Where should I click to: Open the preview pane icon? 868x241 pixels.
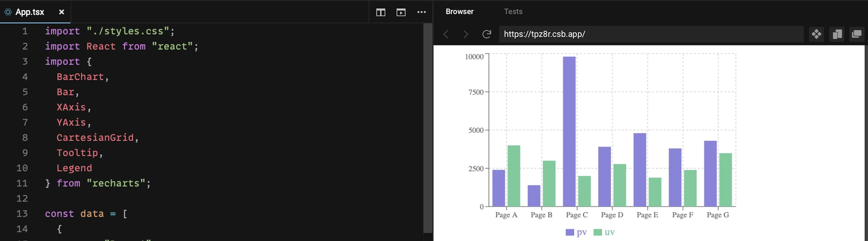(401, 12)
